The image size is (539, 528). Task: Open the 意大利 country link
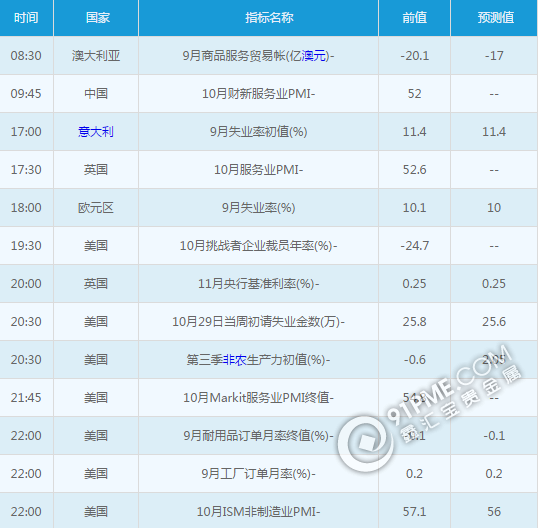pyautogui.click(x=96, y=132)
